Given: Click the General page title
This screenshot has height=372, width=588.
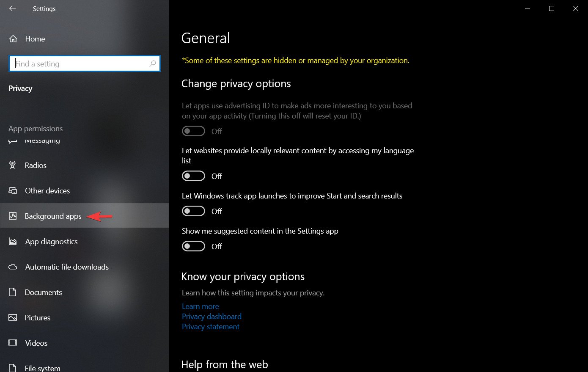Looking at the screenshot, I should pyautogui.click(x=206, y=38).
